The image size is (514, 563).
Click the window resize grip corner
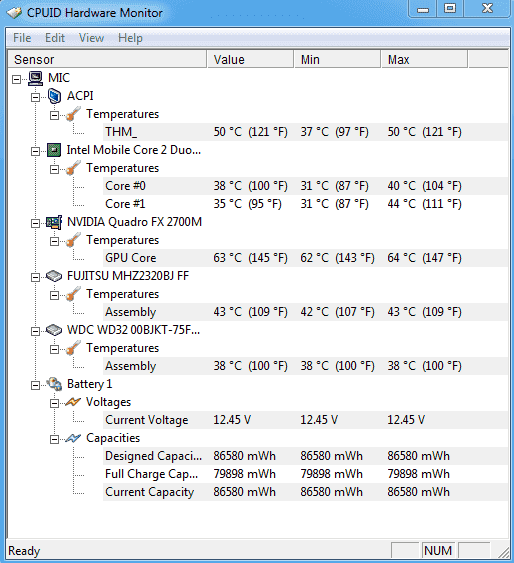coord(504,552)
